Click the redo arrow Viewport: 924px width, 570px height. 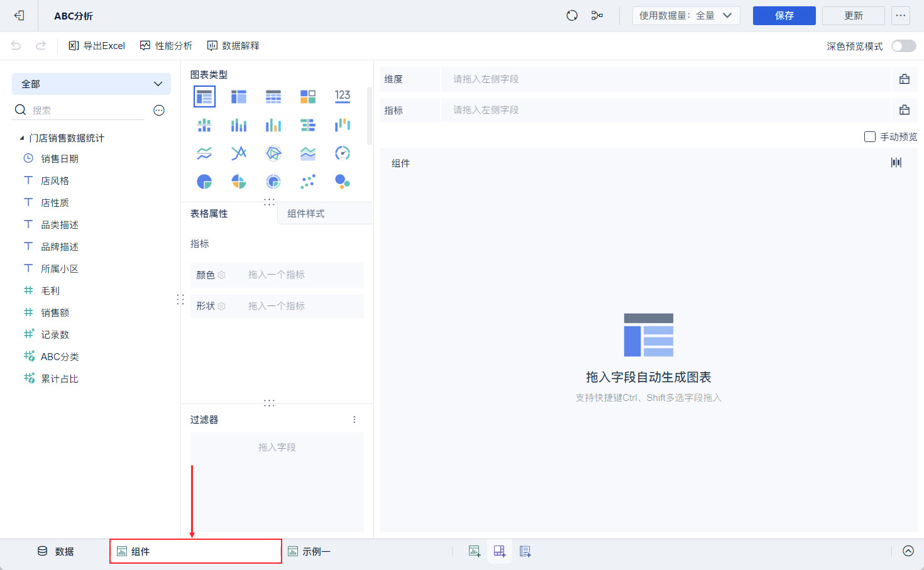click(41, 45)
